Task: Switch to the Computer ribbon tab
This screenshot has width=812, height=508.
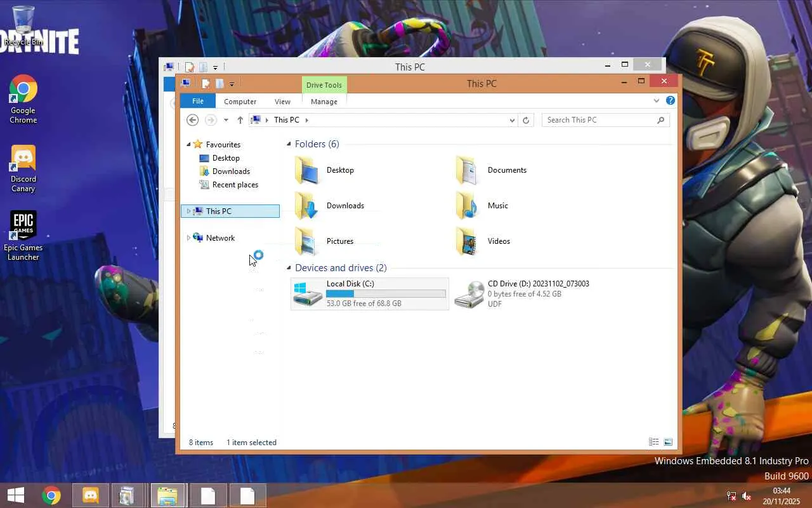Action: click(x=240, y=101)
